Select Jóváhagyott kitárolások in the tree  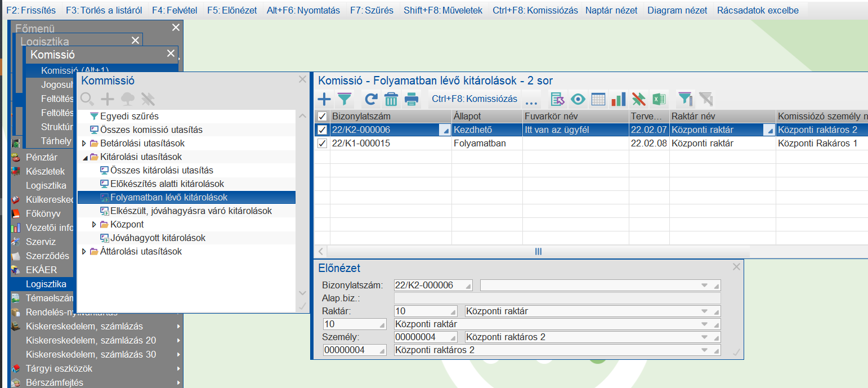click(x=158, y=238)
